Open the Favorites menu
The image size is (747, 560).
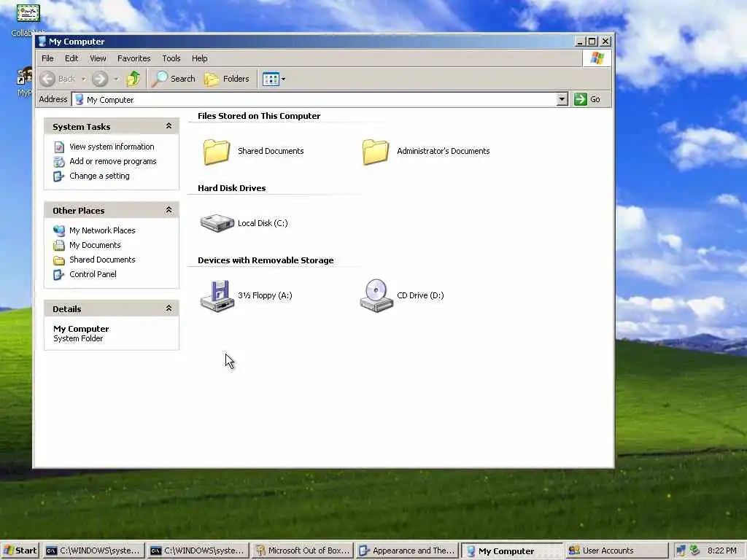click(x=134, y=58)
